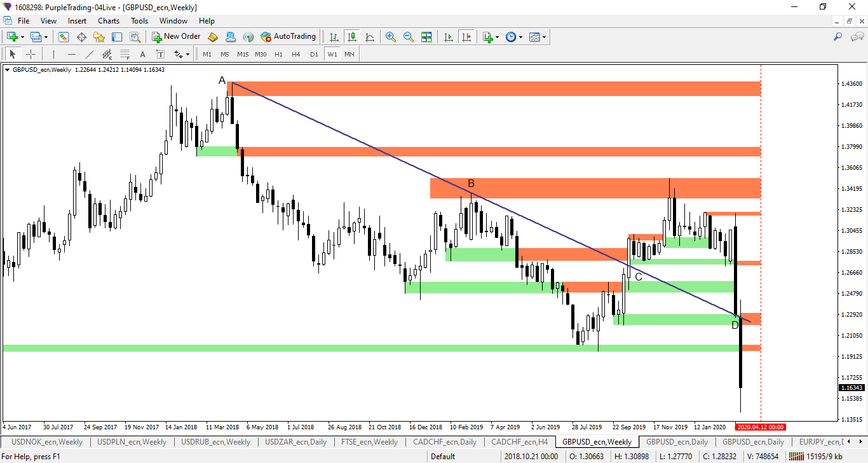868x463 pixels.
Task: Select the H1 timeframe button
Action: [278, 54]
